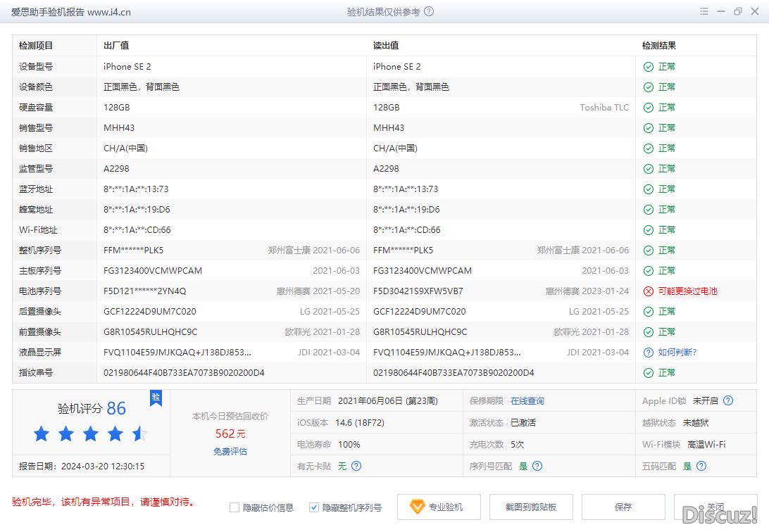
Task: Click the 截图到剪贴板 button
Action: click(x=531, y=507)
